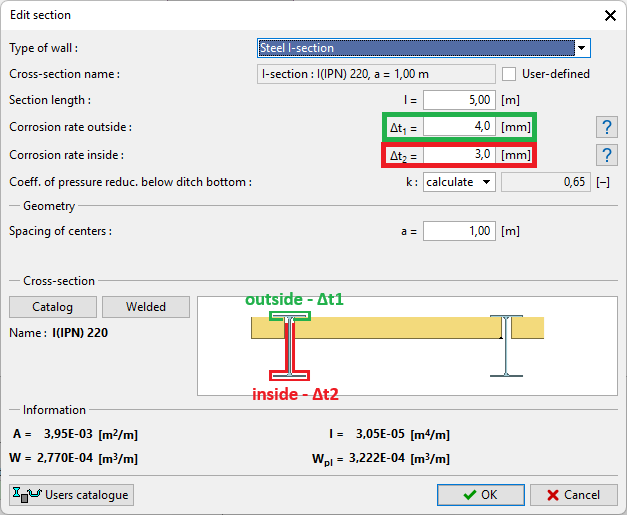Click the red-outlined inside flange in diagram
The width and height of the screenshot is (627, 515).
click(x=289, y=375)
